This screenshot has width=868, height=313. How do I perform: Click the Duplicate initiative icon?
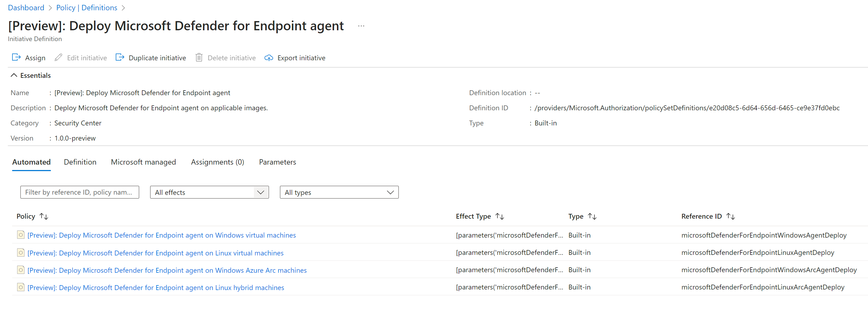coord(120,57)
